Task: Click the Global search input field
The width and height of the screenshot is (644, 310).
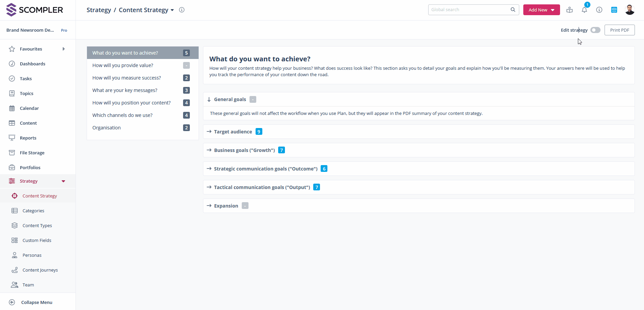Action: 469,10
